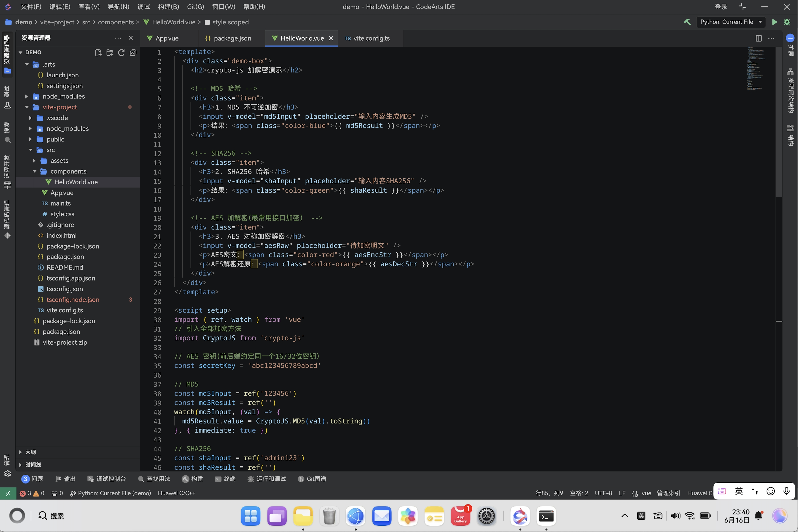Expand the public folder
Image resolution: width=798 pixels, height=532 pixels.
coord(31,140)
